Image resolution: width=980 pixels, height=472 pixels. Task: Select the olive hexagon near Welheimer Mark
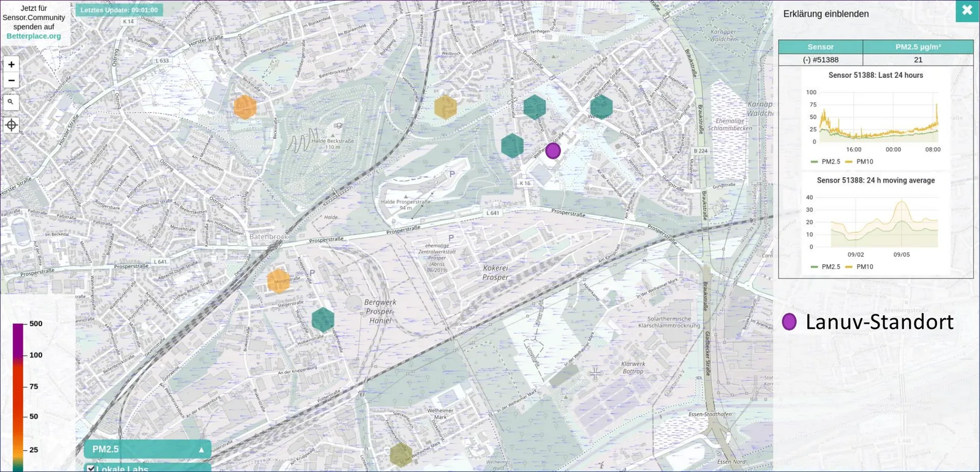(401, 454)
